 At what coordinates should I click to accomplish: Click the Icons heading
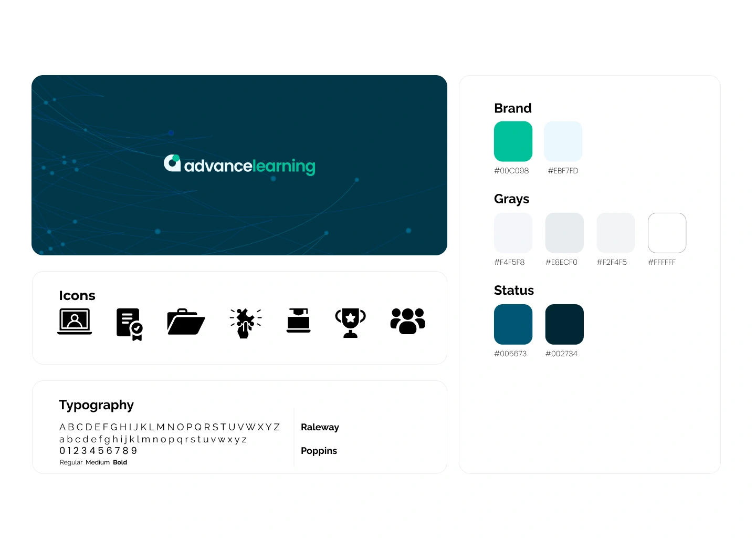77,296
